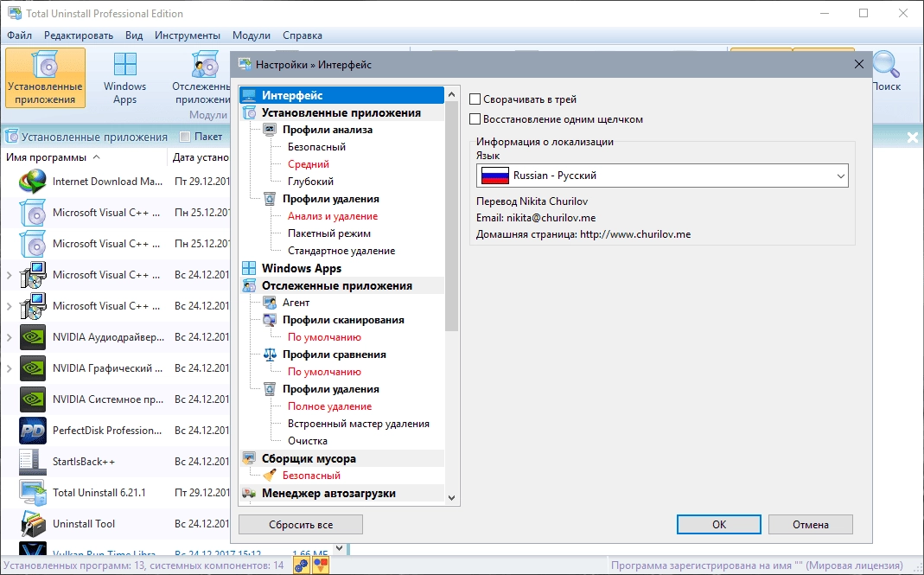Click Total Uninstall title bar app icon
This screenshot has height=575, width=924.
[x=14, y=13]
